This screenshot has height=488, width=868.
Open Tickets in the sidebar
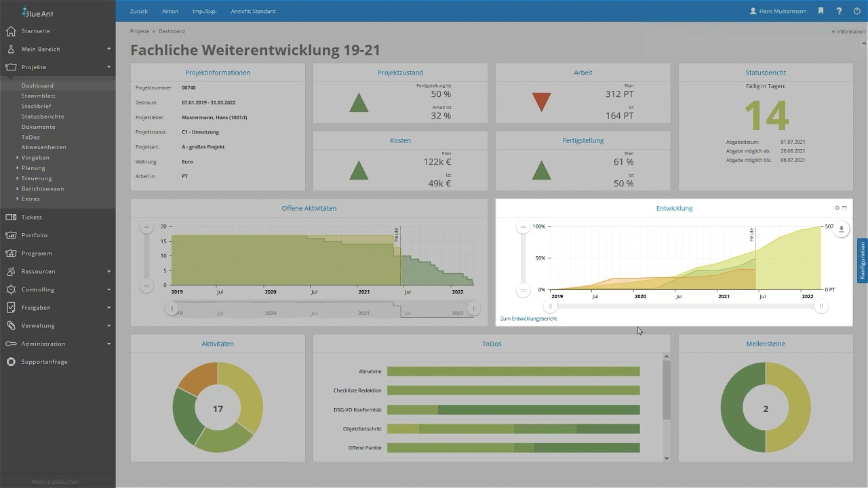(x=31, y=217)
